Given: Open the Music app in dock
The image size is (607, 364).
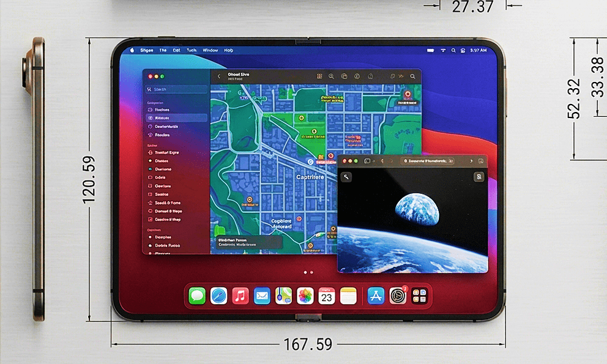Looking at the screenshot, I should tap(240, 296).
